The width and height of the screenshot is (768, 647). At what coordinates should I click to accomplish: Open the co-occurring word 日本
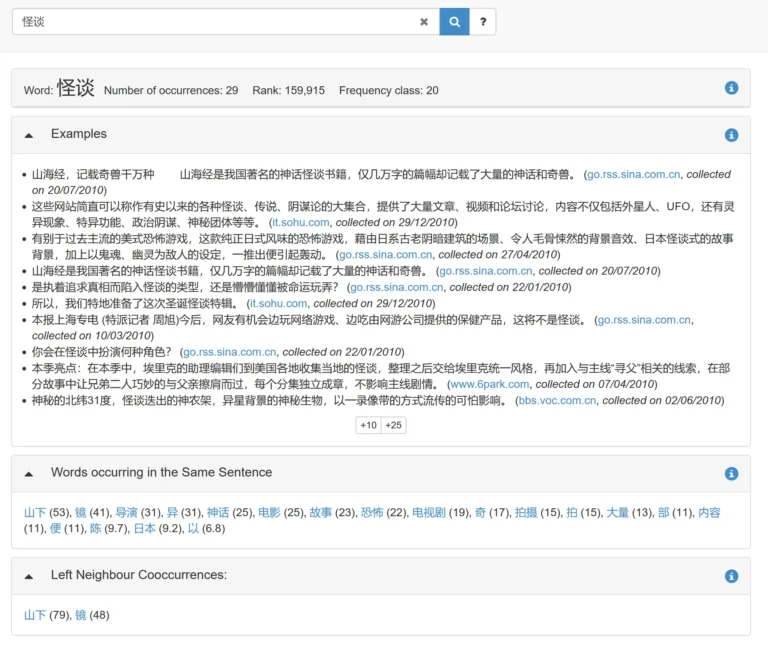tap(144, 528)
